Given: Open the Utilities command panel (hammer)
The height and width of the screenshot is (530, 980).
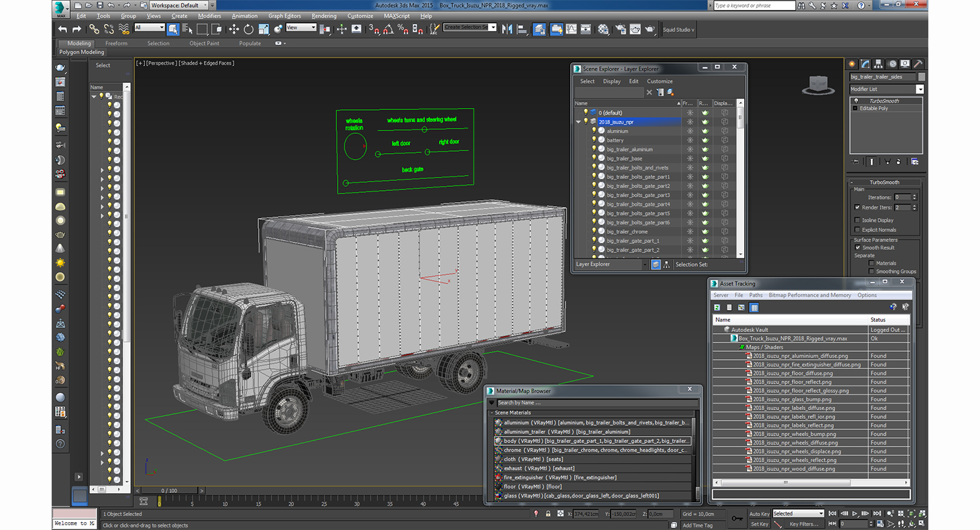Looking at the screenshot, I should 918,64.
